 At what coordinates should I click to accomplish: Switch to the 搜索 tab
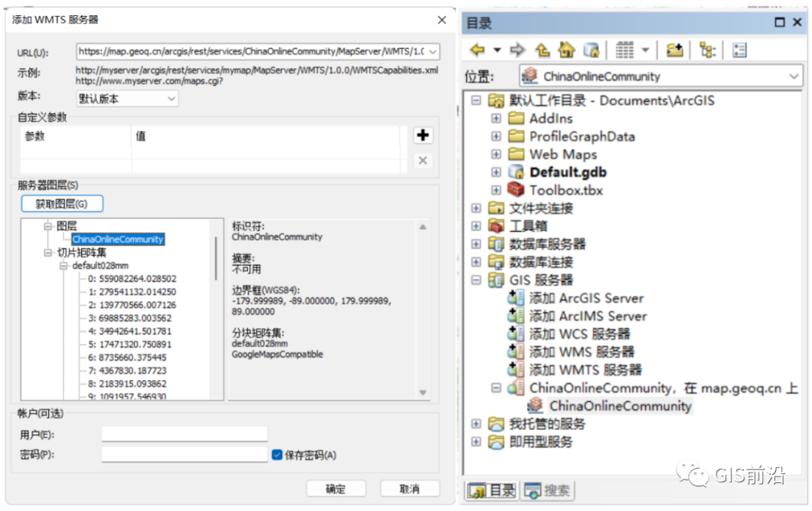click(547, 490)
